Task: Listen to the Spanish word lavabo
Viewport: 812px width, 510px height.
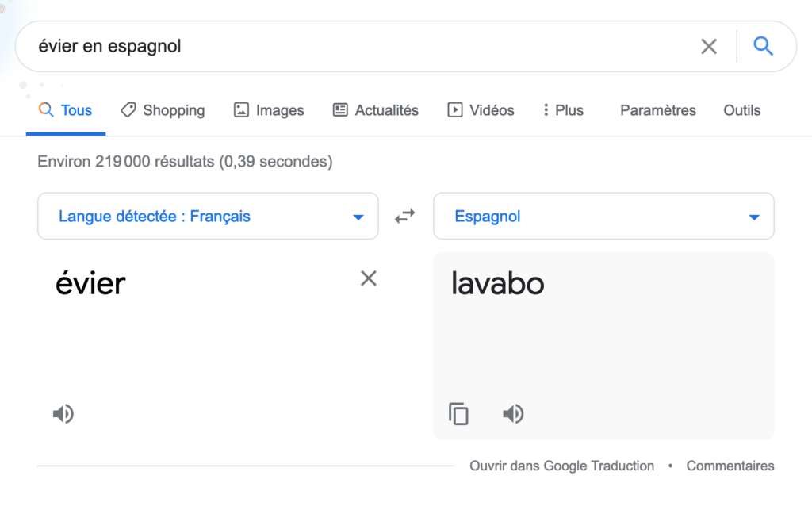Action: tap(513, 414)
